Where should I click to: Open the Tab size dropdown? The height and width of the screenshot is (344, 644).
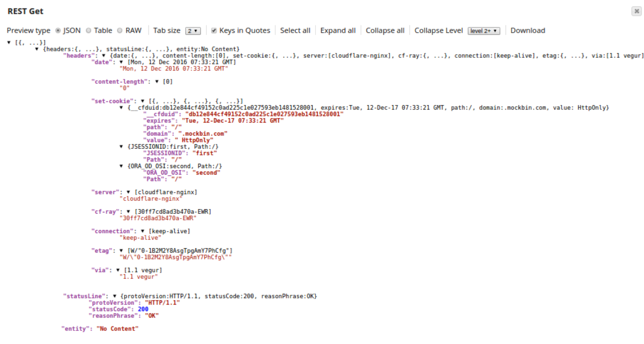click(x=192, y=30)
